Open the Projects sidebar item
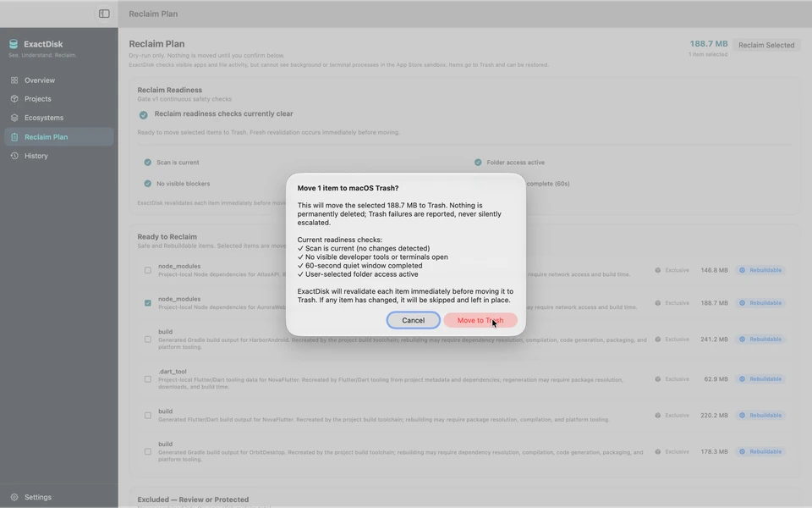The image size is (812, 508). pos(58,99)
